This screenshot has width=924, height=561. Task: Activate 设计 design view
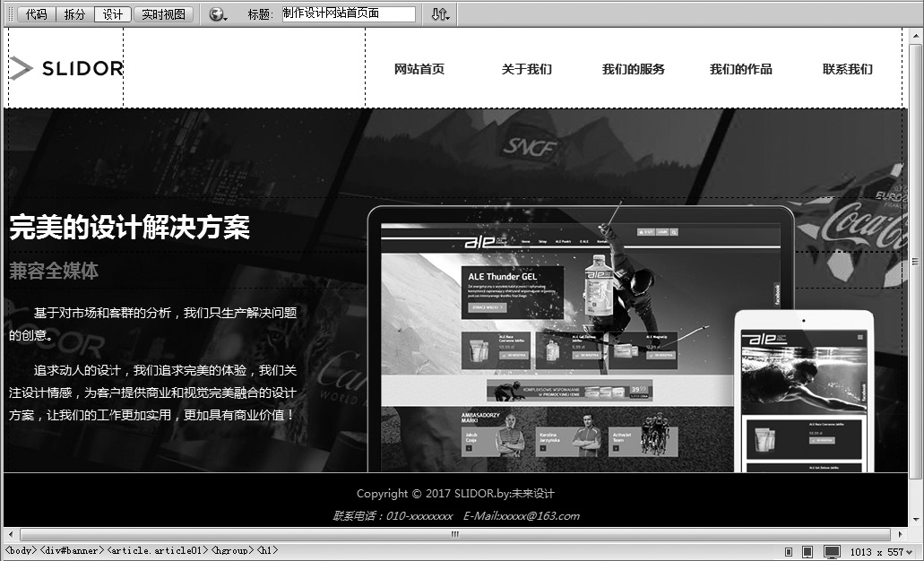[x=113, y=14]
